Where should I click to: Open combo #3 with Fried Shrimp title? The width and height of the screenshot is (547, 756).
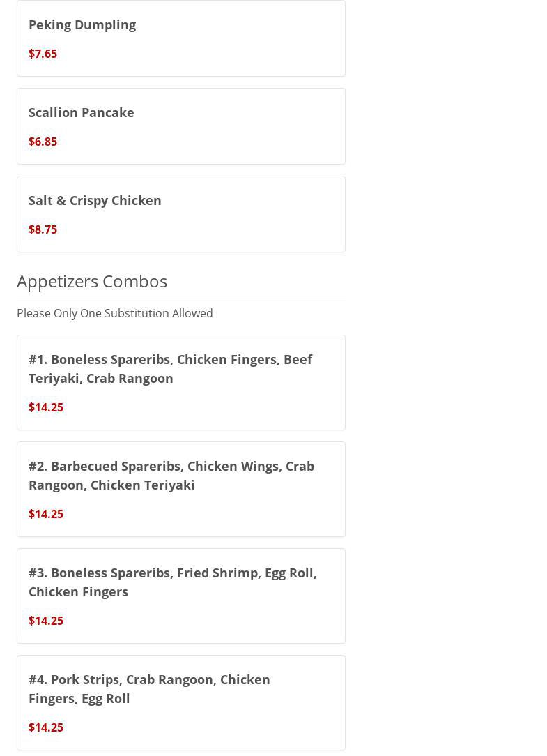173,582
